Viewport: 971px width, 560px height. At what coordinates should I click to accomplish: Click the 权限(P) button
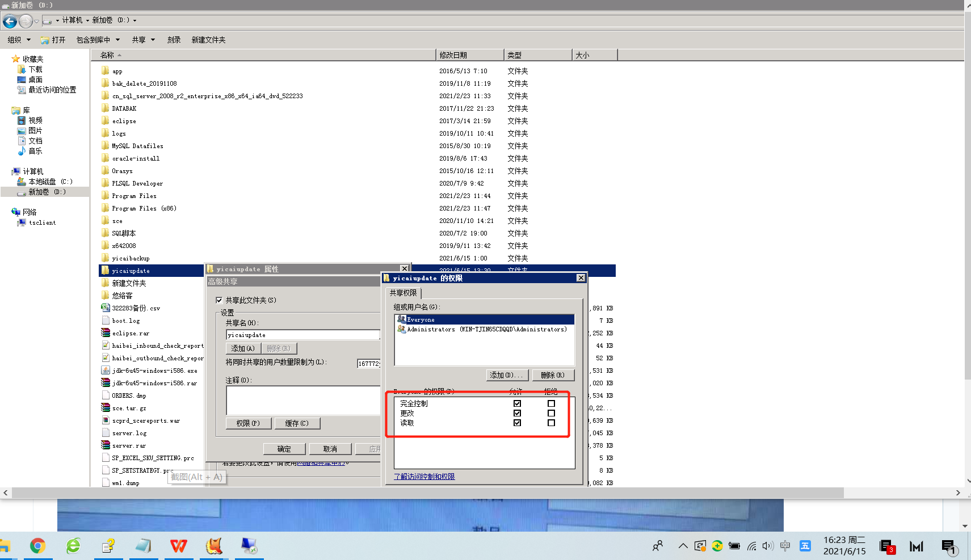[x=248, y=423]
